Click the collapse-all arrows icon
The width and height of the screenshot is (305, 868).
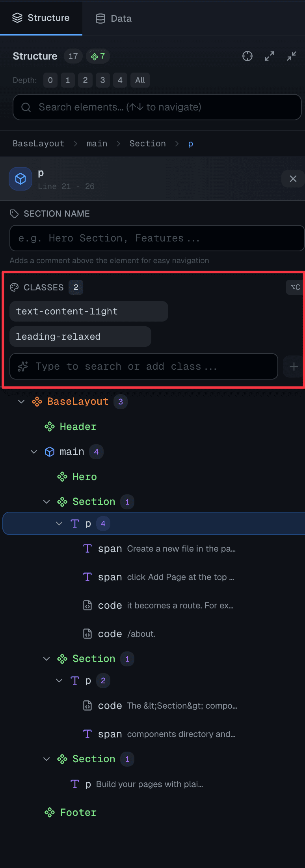(x=291, y=56)
